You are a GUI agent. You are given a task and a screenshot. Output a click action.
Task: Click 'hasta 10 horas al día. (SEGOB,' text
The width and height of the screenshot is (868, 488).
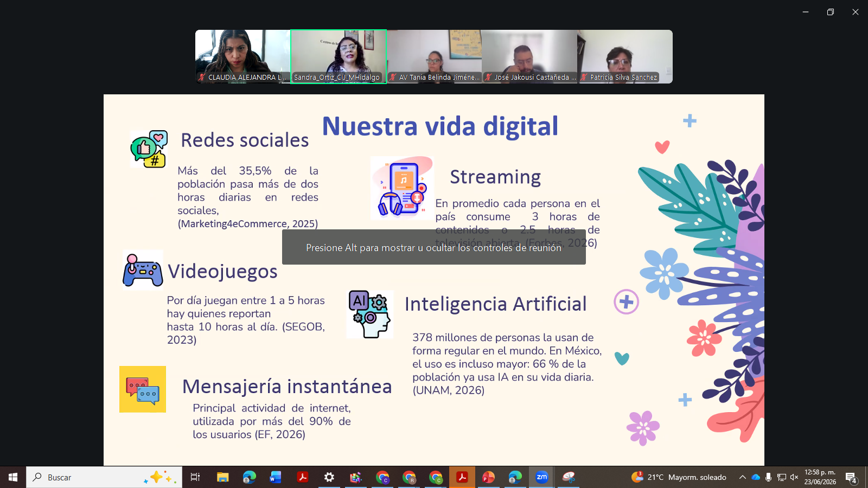(x=246, y=326)
